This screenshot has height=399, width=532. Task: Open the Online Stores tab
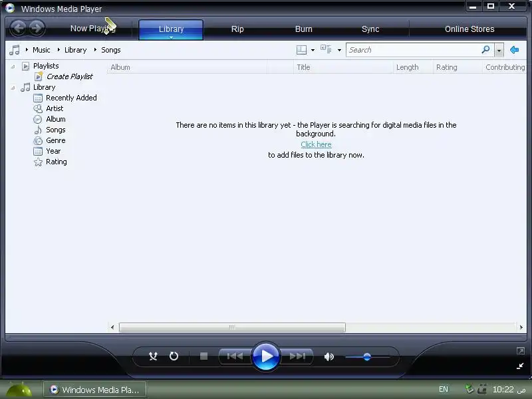[469, 29]
